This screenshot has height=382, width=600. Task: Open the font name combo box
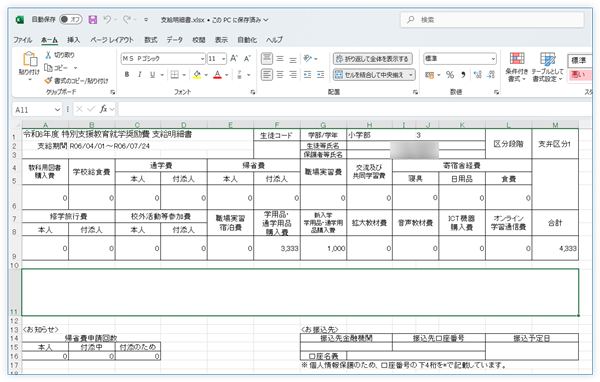(x=163, y=59)
